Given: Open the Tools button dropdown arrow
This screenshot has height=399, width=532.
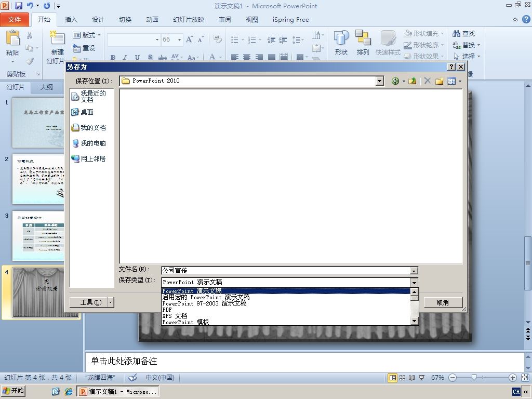Looking at the screenshot, I should tap(111, 302).
